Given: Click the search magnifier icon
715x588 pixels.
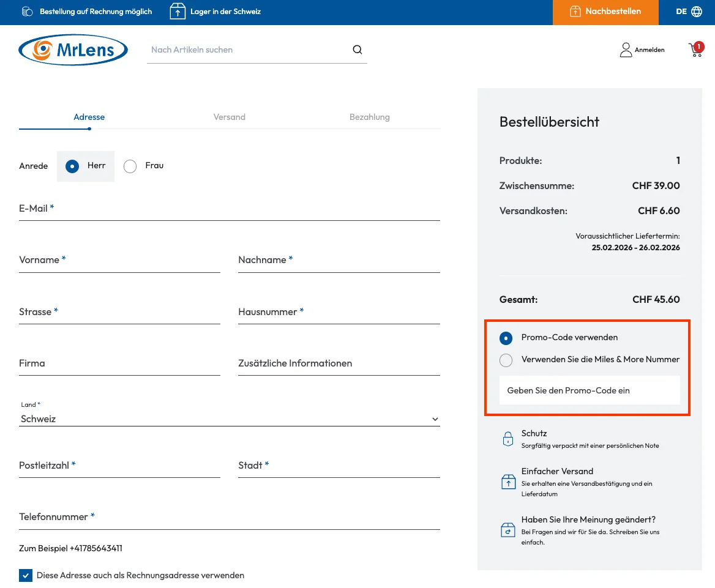Looking at the screenshot, I should (x=357, y=50).
